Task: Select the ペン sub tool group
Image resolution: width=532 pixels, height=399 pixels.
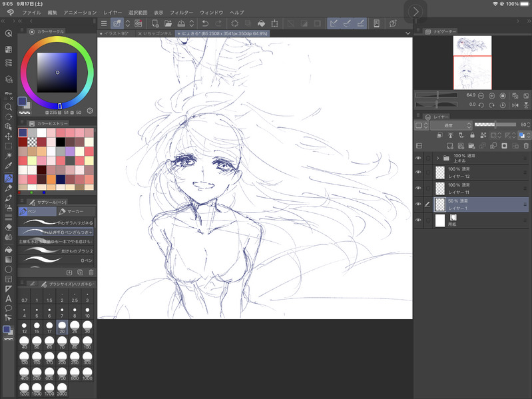Action: (x=37, y=211)
